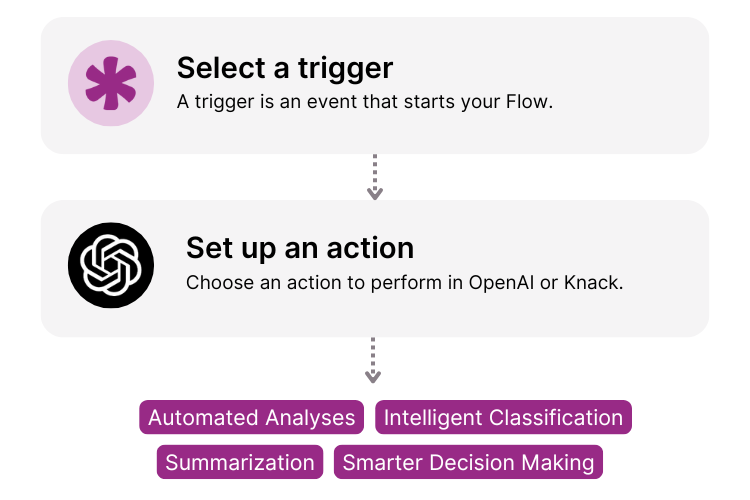Image resolution: width=750 pixels, height=500 pixels.
Task: Select the Intelligent Classification tag
Action: tap(503, 418)
